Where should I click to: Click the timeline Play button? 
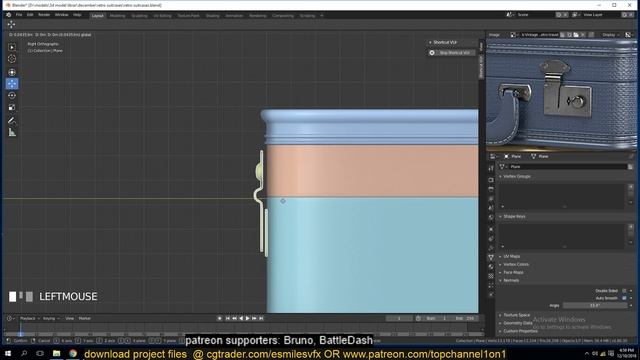[247, 318]
